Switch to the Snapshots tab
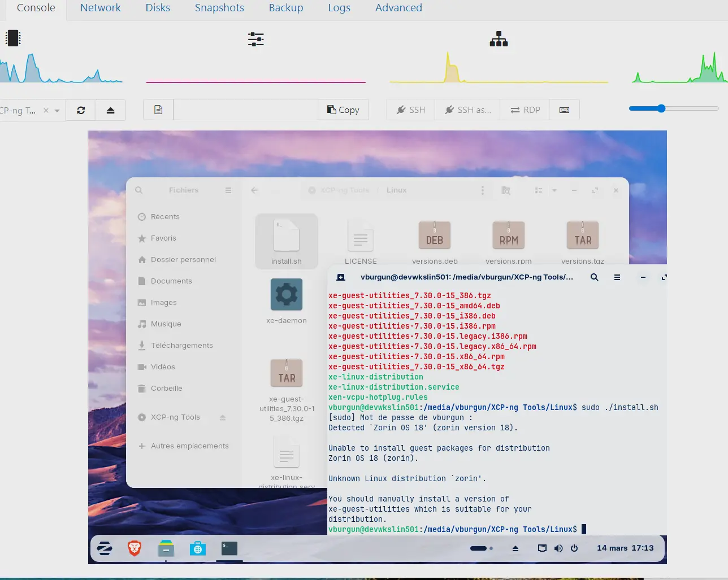The image size is (728, 580). [x=219, y=8]
